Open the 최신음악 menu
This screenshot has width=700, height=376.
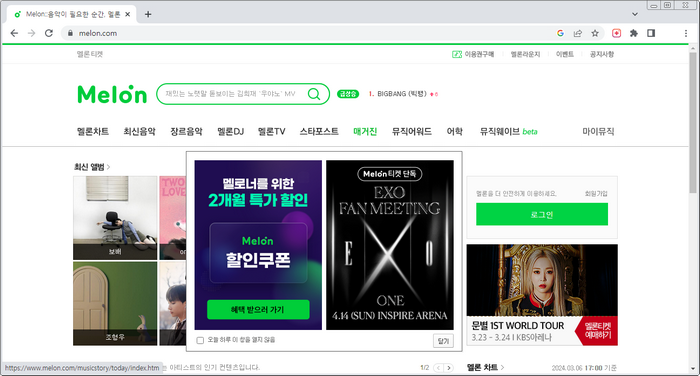[x=139, y=131]
